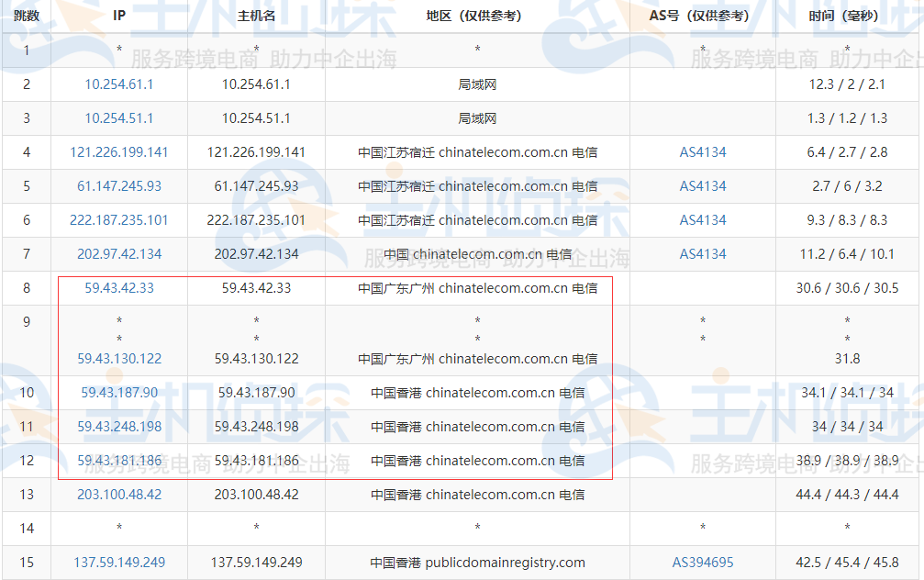
Task: Select the IP 121.226.199.141 on hop 4
Action: point(118,152)
